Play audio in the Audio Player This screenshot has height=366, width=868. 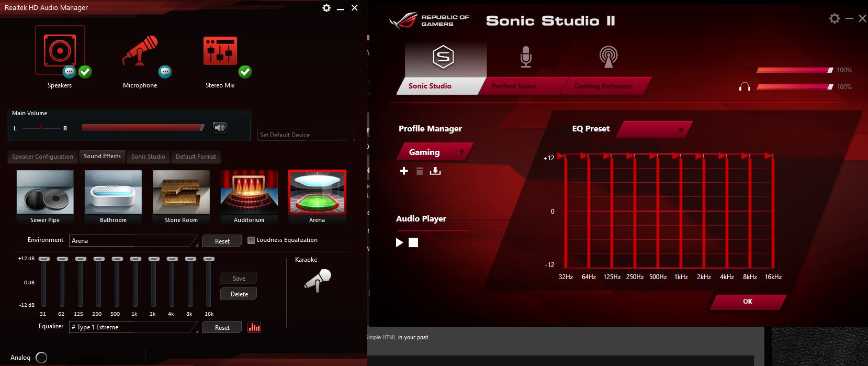pyautogui.click(x=400, y=242)
